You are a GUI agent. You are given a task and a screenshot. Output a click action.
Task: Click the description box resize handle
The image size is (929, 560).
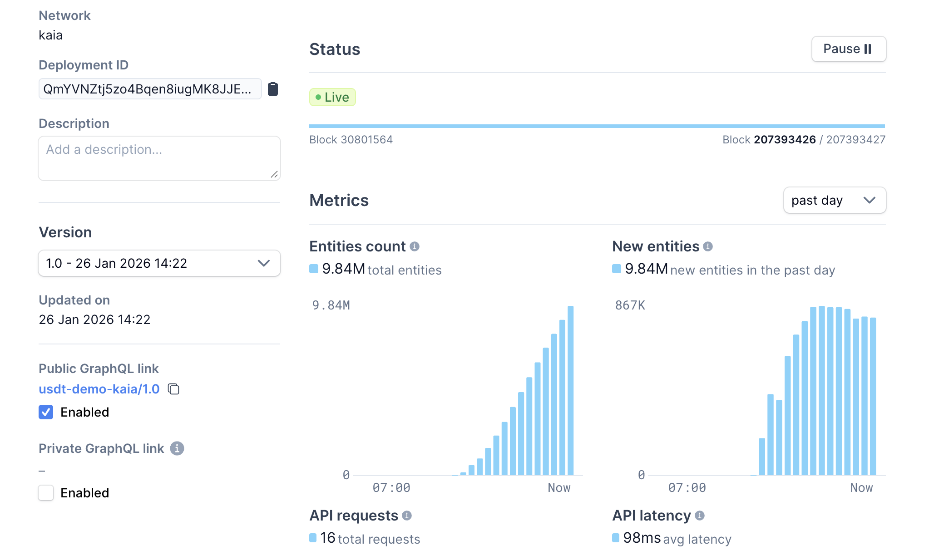click(x=274, y=174)
